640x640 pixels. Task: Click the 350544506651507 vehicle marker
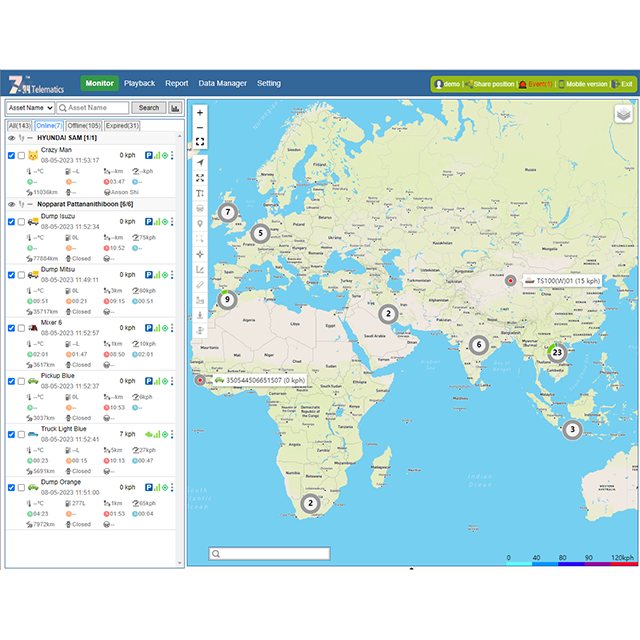200,380
